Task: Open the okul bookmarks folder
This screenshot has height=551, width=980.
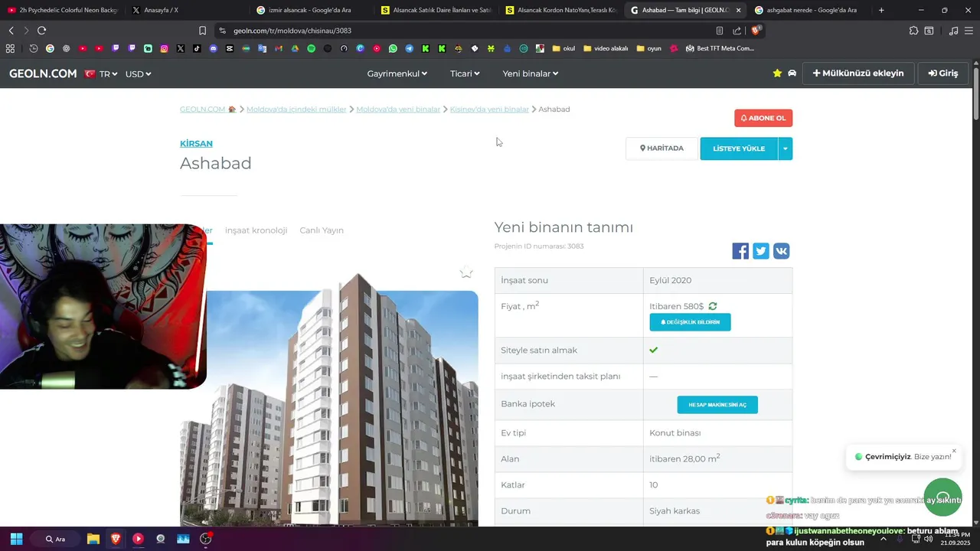Action: [x=563, y=48]
